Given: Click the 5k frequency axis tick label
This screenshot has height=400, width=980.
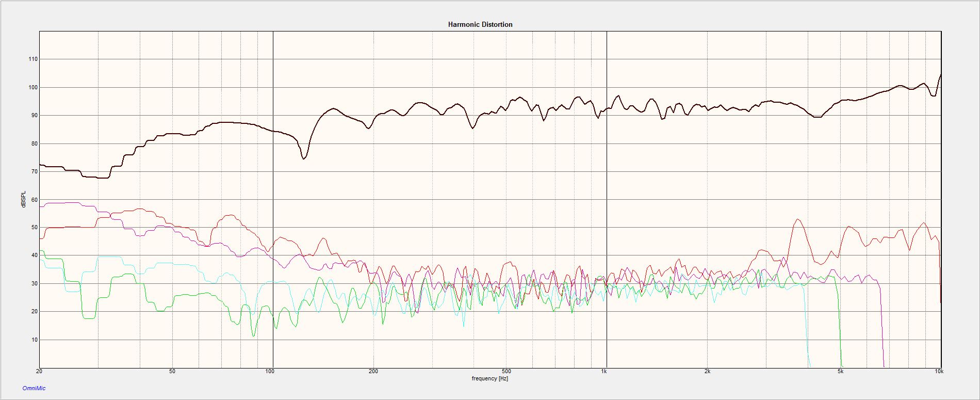Looking at the screenshot, I should (x=840, y=372).
